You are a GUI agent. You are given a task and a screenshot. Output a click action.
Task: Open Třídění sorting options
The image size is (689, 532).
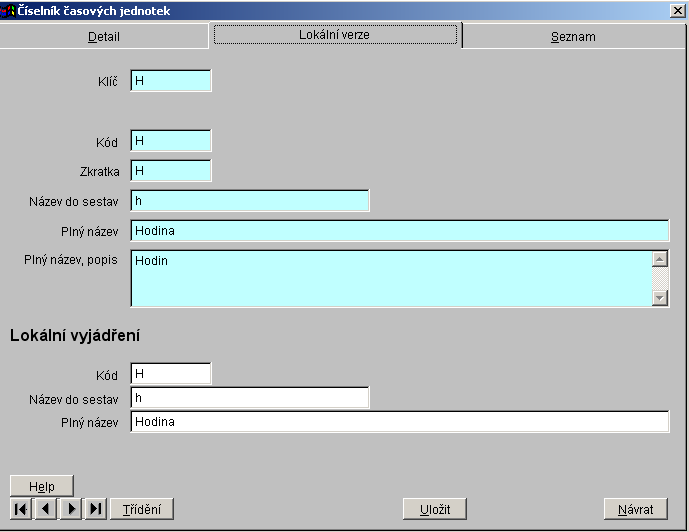click(141, 509)
